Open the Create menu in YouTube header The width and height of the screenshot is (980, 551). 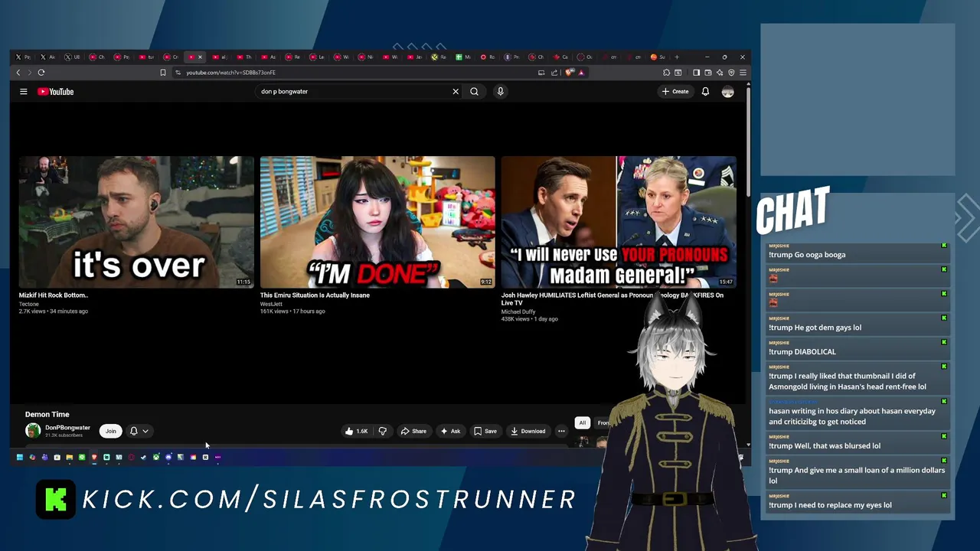pos(675,92)
